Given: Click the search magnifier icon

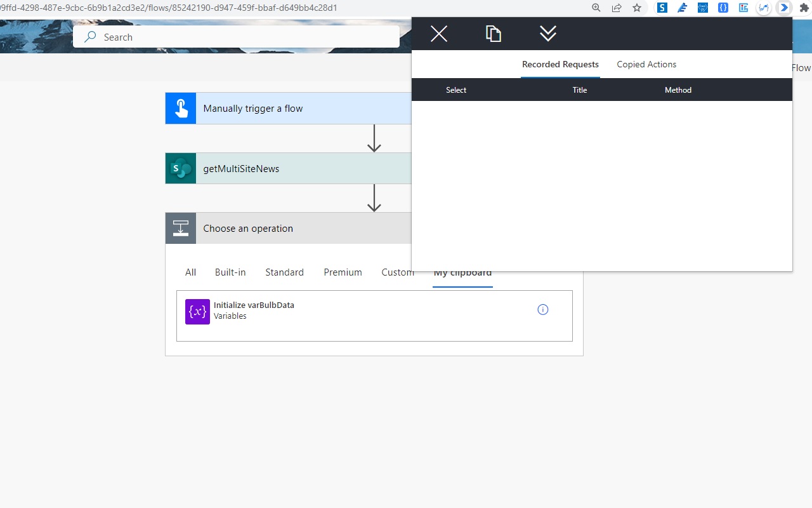Looking at the screenshot, I should click(91, 37).
